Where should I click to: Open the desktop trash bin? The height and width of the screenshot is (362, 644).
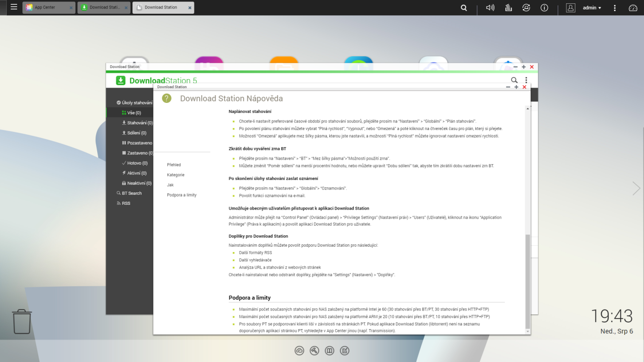tap(22, 322)
